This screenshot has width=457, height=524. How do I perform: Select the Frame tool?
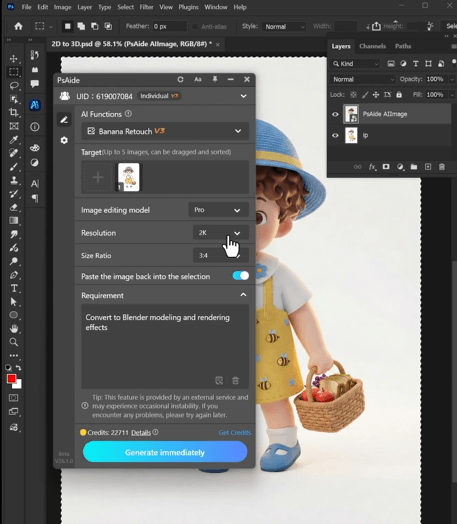point(14,126)
